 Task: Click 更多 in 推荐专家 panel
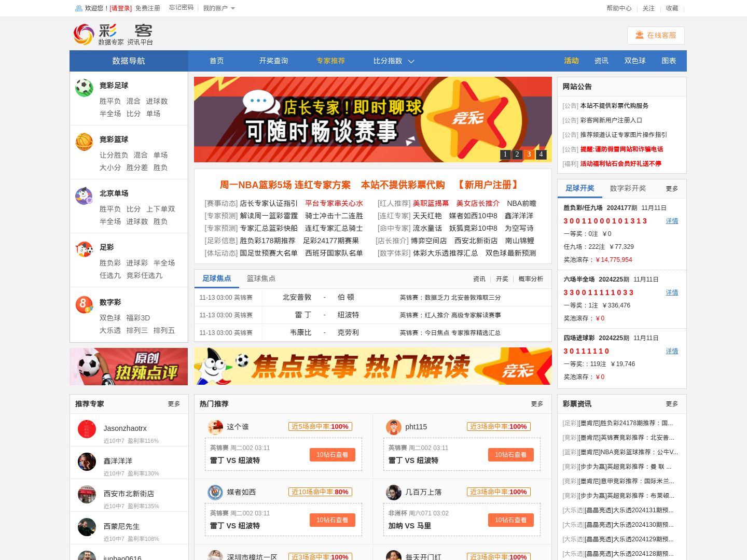click(174, 404)
